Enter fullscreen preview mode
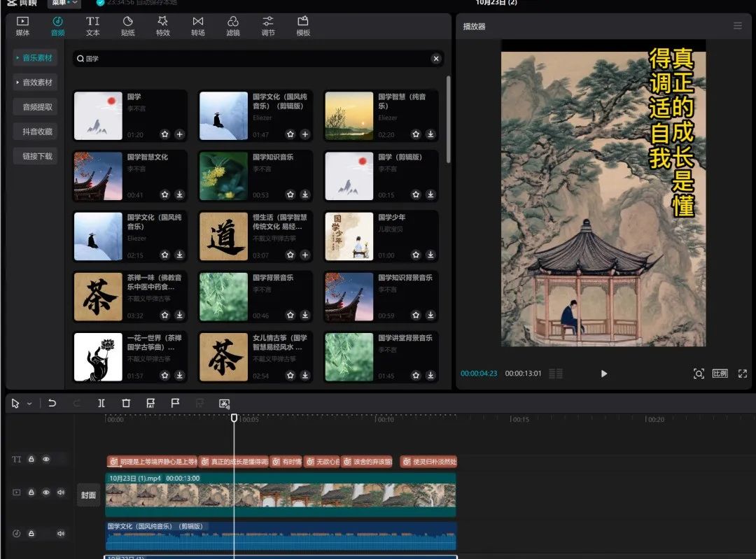The height and width of the screenshot is (559, 756). (x=743, y=374)
